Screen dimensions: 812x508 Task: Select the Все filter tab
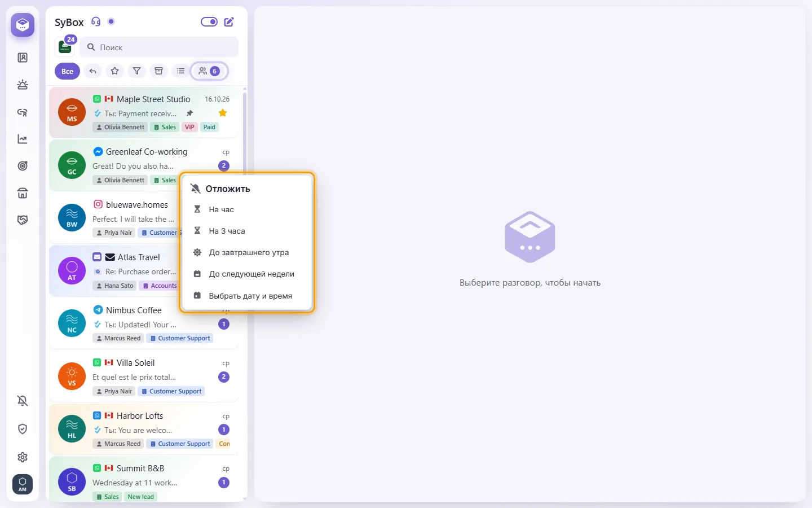click(x=67, y=71)
